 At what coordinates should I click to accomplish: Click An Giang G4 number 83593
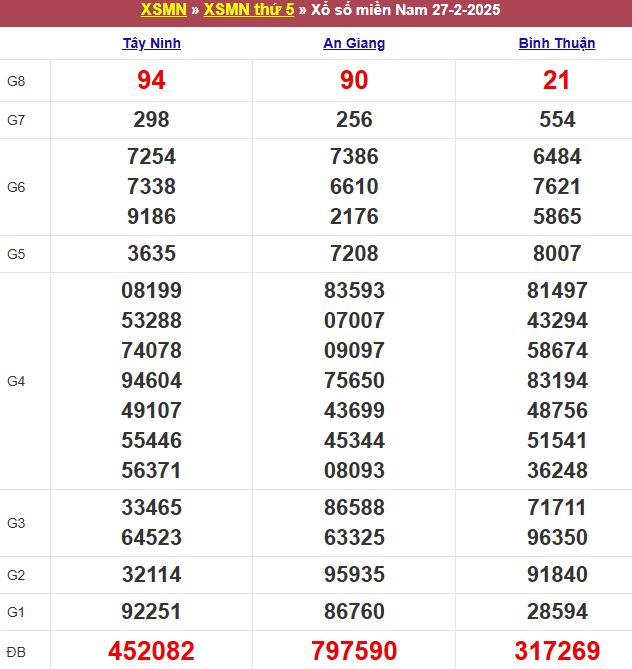coord(354,291)
